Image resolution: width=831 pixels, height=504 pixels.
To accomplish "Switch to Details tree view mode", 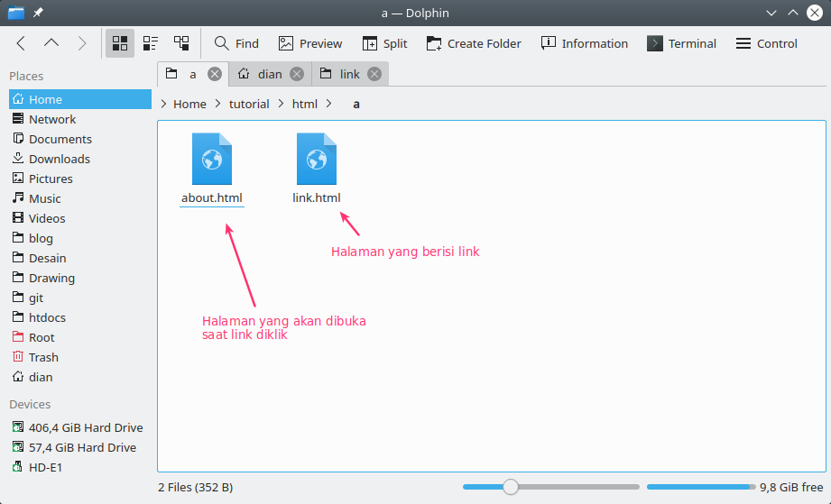I will (x=181, y=43).
